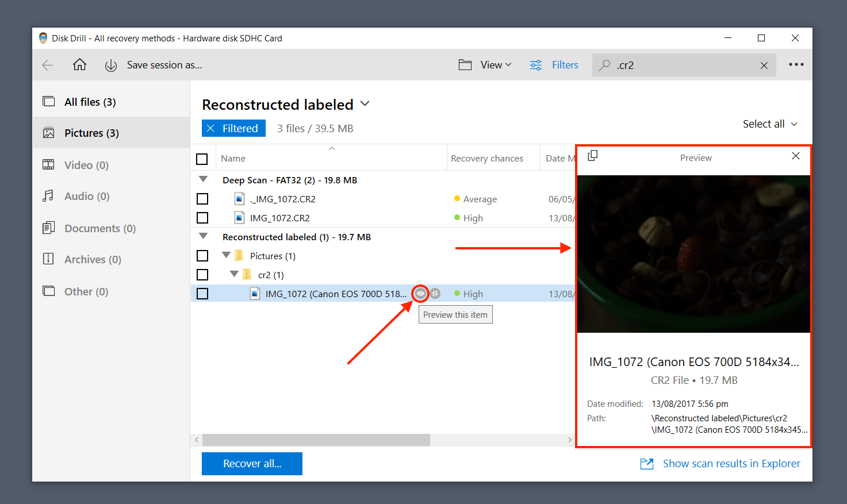The width and height of the screenshot is (847, 504).
Task: Open the View dropdown menu
Action: pos(496,65)
